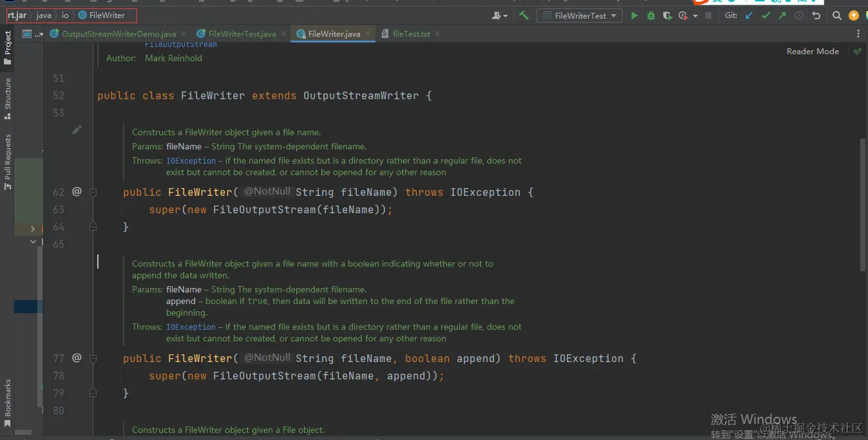Click the green inspections checkmark in editor
The width and height of the screenshot is (868, 440).
(858, 51)
